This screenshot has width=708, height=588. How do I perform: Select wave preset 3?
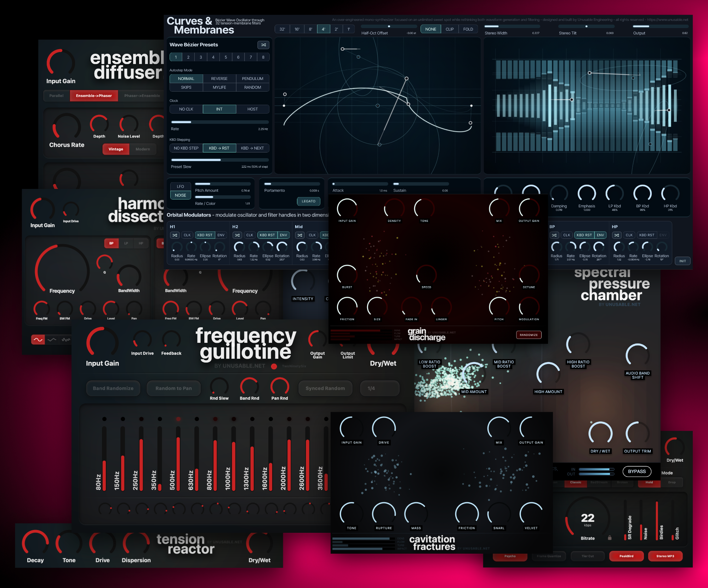click(201, 57)
